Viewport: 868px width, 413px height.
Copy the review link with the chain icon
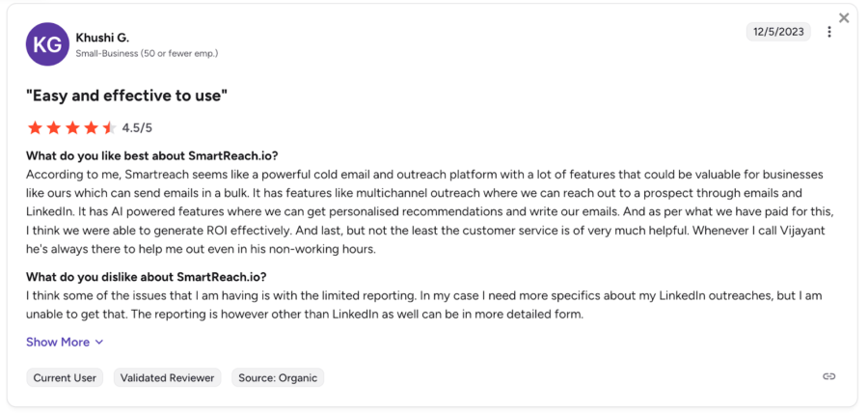tap(828, 376)
